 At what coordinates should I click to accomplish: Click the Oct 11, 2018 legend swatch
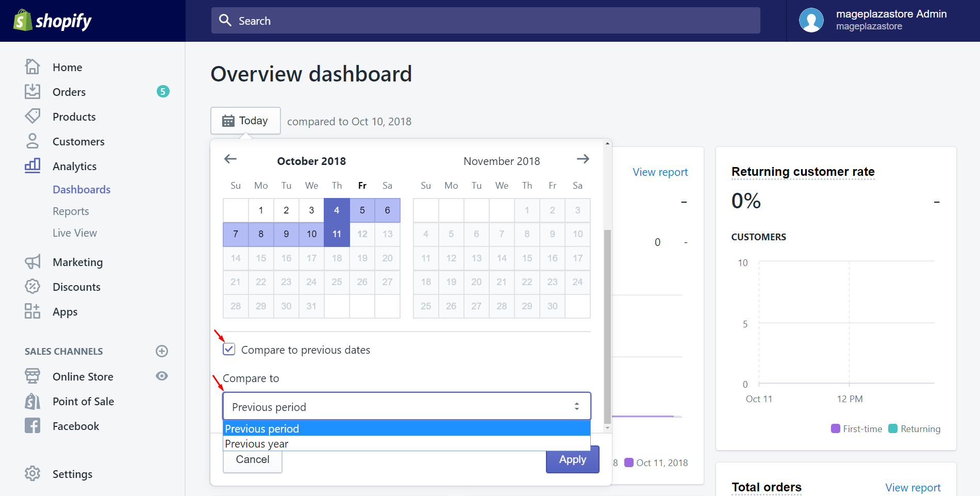[x=629, y=462]
